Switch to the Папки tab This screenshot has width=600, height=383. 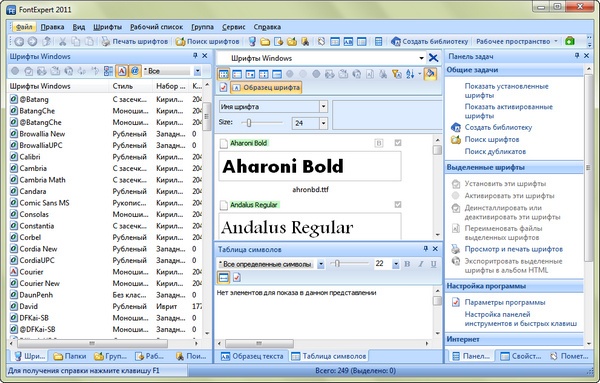tap(70, 356)
